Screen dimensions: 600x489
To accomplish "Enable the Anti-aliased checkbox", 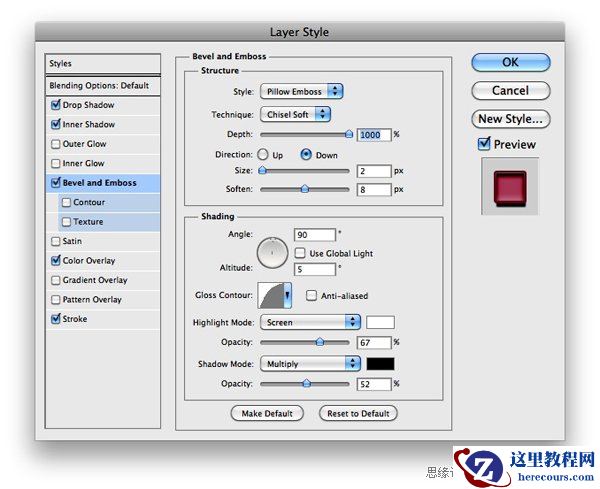I will 311,295.
